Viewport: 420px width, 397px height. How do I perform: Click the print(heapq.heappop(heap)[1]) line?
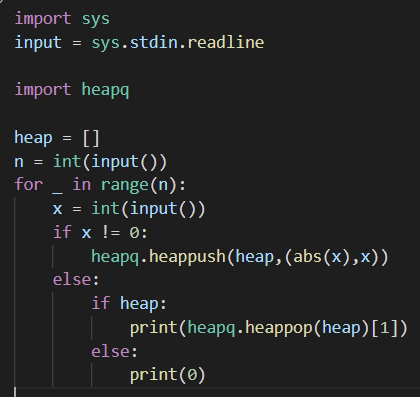coord(269,328)
